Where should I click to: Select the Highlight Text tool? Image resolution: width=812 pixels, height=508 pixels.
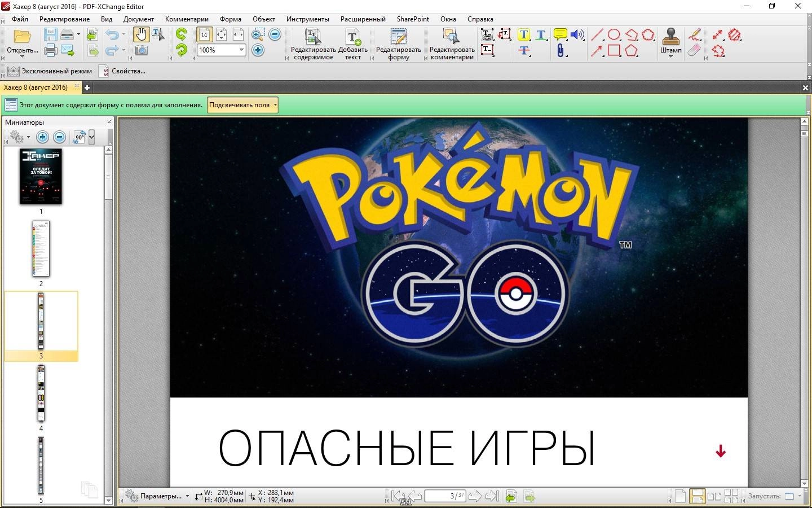click(x=524, y=35)
